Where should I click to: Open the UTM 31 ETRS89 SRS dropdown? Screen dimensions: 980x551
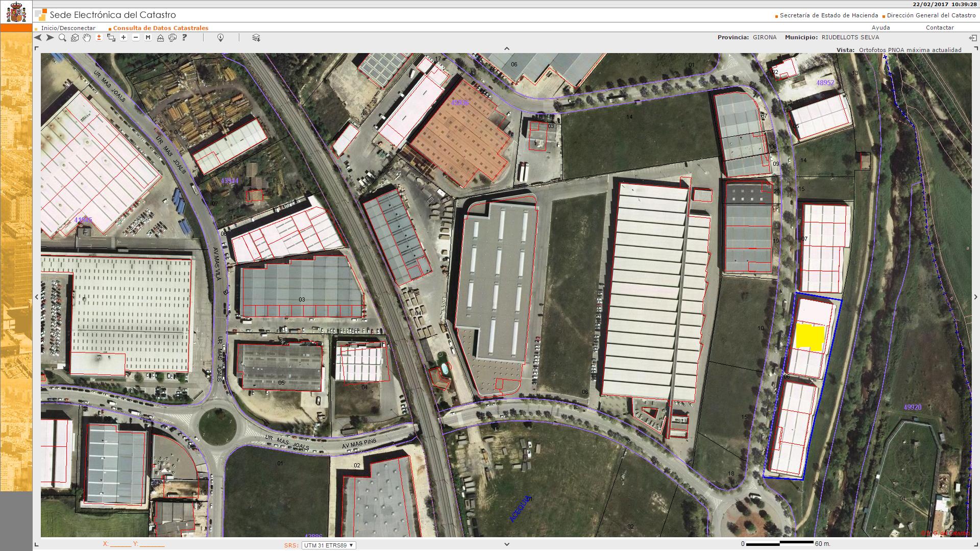click(x=329, y=545)
